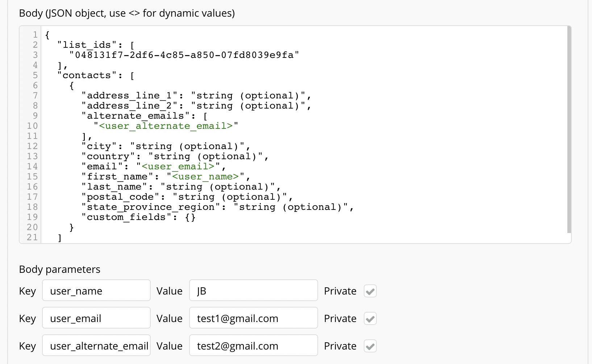This screenshot has width=592, height=364.
Task: Focus the Value field with test1@gmail.com
Action: 253,318
